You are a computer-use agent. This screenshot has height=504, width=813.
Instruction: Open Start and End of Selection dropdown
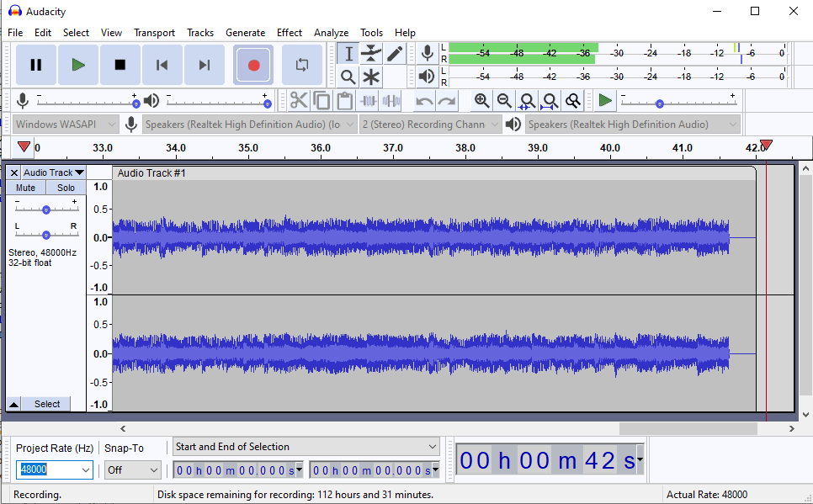pos(306,447)
